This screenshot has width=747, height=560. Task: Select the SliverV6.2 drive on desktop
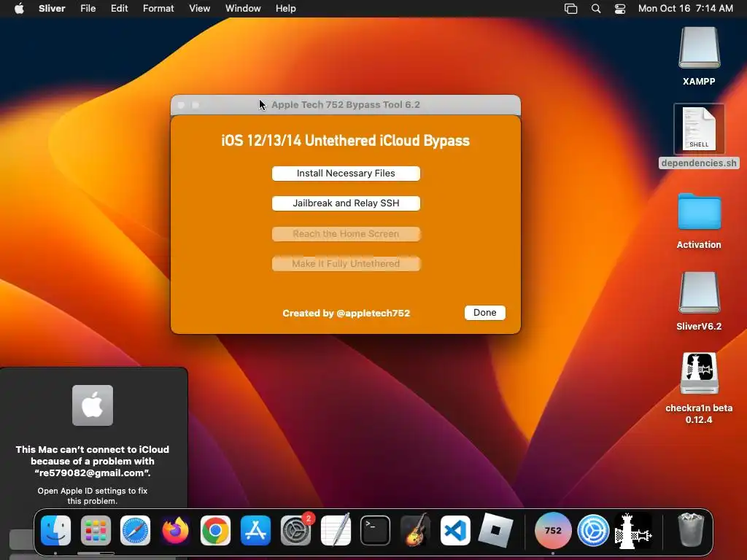tap(699, 301)
